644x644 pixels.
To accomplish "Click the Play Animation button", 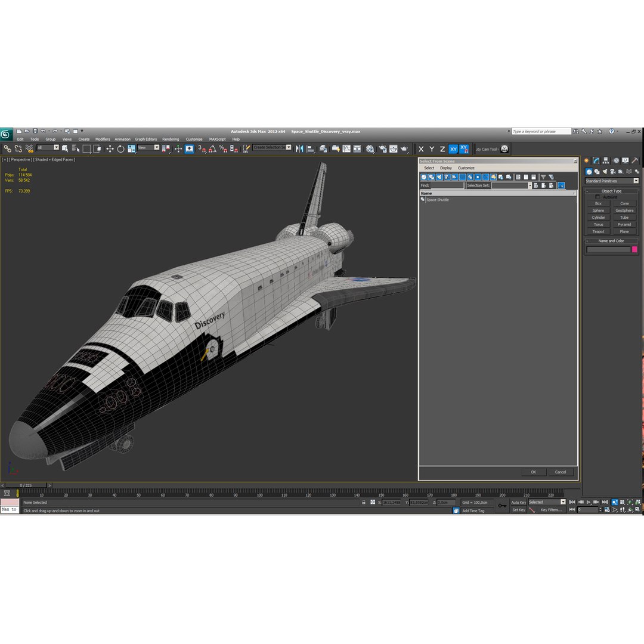I will pyautogui.click(x=589, y=502).
